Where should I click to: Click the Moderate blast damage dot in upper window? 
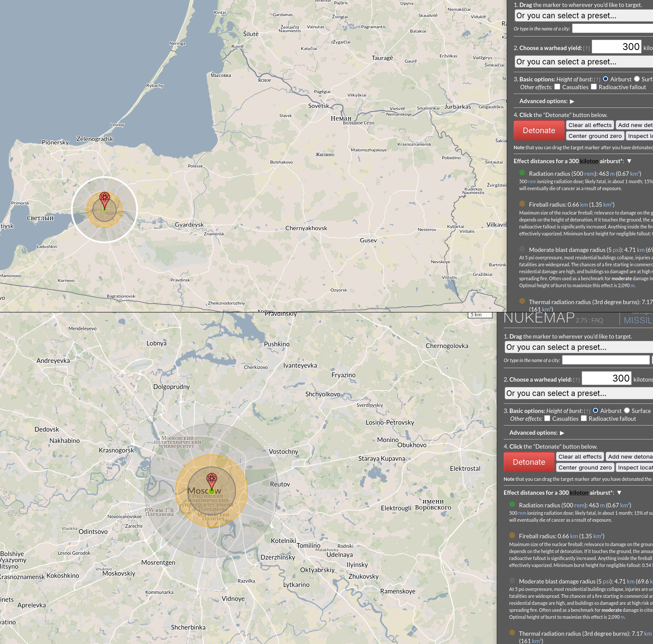[522, 249]
